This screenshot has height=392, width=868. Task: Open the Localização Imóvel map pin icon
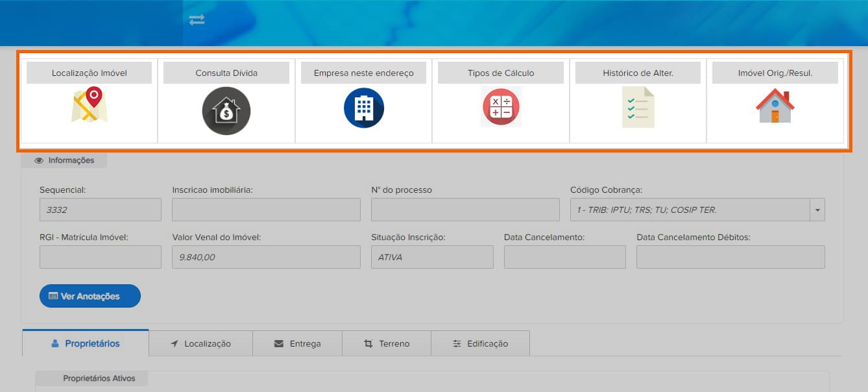coord(90,105)
